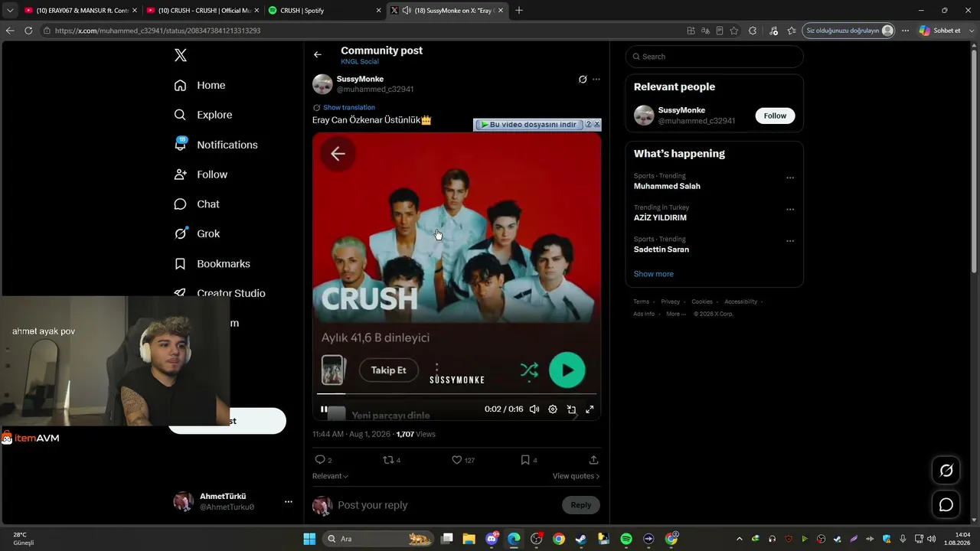This screenshot has height=551, width=980.
Task: Open SussyMonke's profile avatar on the post
Action: pos(322,84)
